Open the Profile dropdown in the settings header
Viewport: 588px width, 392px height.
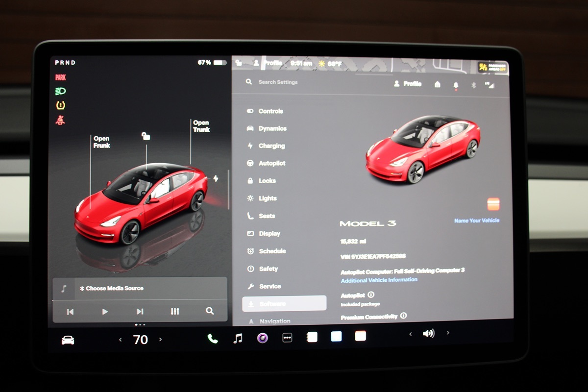tap(408, 84)
